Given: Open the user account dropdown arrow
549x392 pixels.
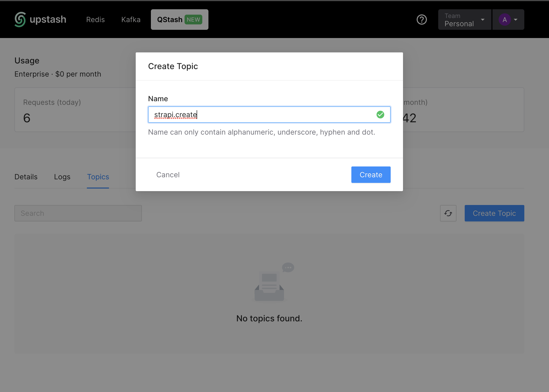Looking at the screenshot, I should point(516,20).
